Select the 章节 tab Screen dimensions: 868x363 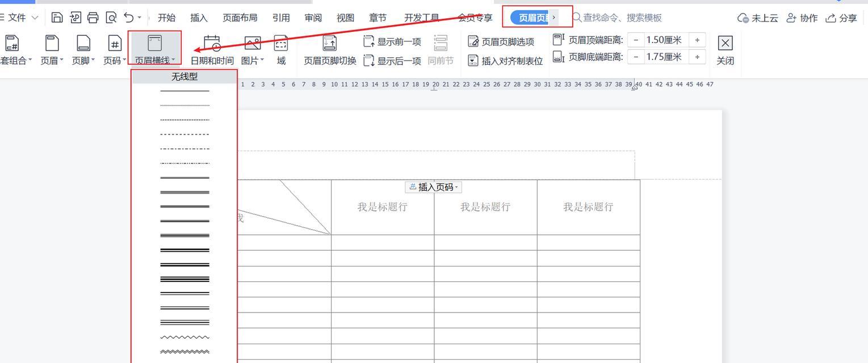pyautogui.click(x=378, y=18)
